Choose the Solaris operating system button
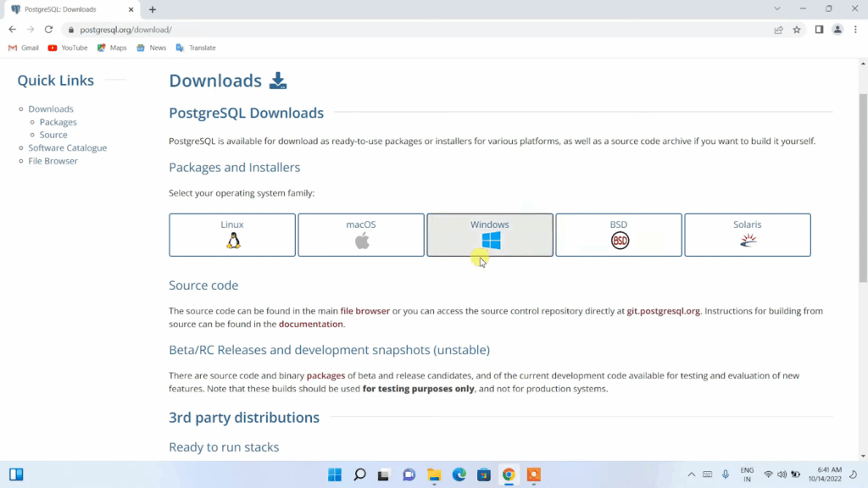This screenshot has height=488, width=868. [x=748, y=236]
